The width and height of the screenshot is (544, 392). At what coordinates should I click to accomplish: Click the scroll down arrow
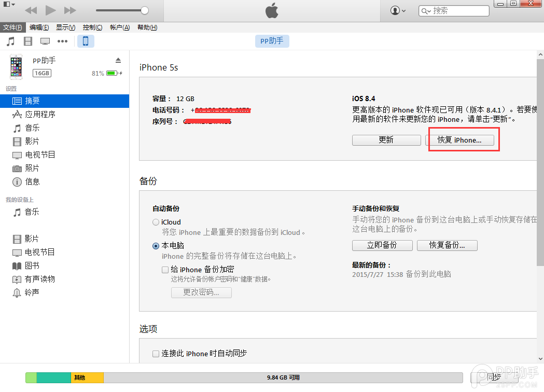point(540,359)
